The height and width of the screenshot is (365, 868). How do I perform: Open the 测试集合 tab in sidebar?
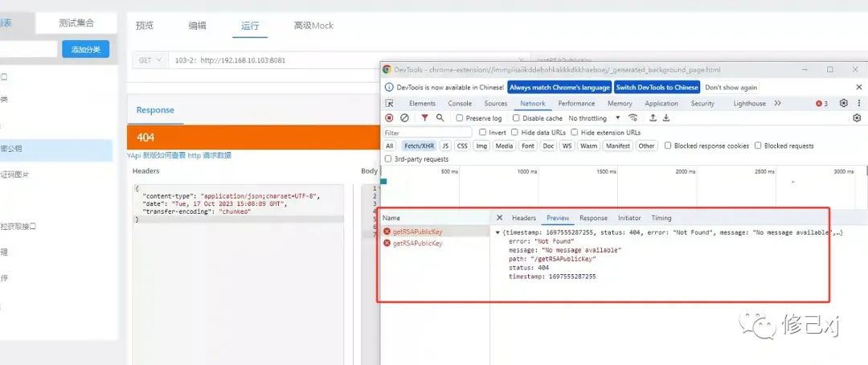coord(76,23)
